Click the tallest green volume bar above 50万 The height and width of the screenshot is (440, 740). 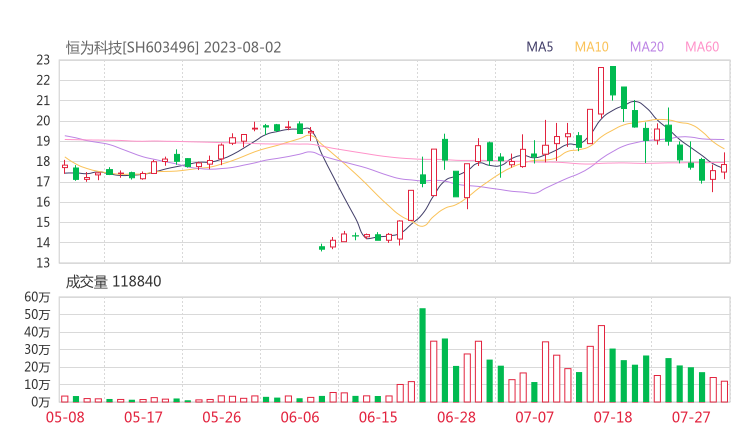coord(422,355)
